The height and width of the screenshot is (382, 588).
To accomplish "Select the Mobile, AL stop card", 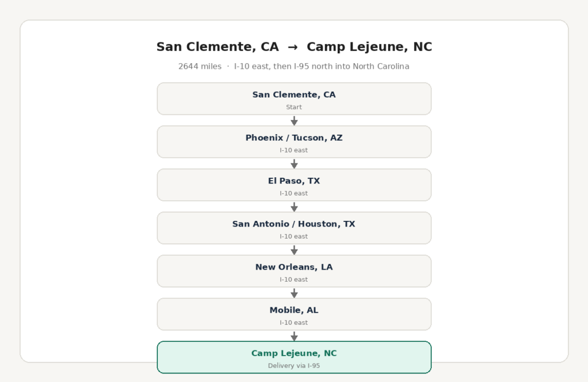I will click(x=294, y=314).
